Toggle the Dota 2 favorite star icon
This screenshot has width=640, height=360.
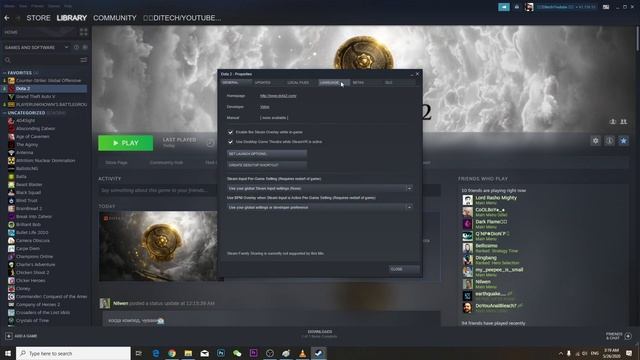click(623, 141)
